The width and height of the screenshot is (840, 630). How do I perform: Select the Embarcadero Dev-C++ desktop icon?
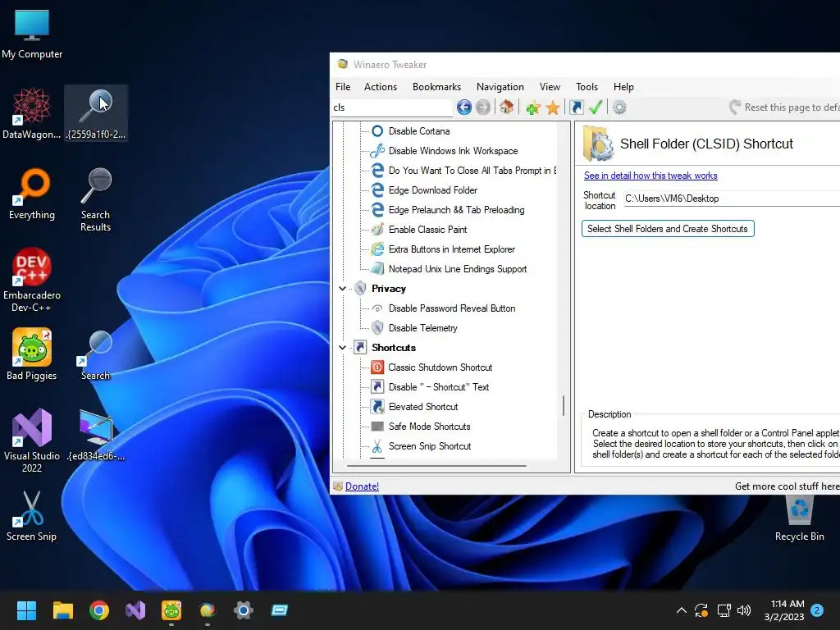[x=32, y=281]
